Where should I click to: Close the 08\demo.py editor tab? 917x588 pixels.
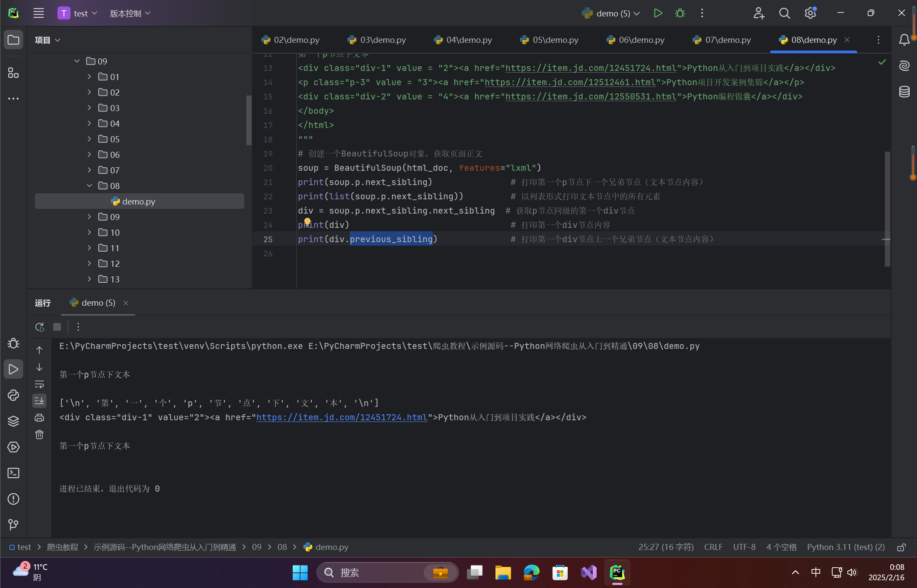847,40
